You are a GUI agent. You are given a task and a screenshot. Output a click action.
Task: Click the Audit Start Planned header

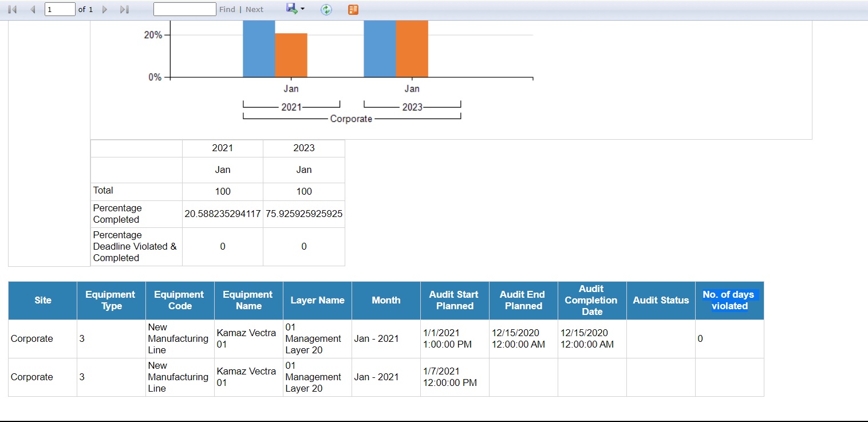(455, 301)
